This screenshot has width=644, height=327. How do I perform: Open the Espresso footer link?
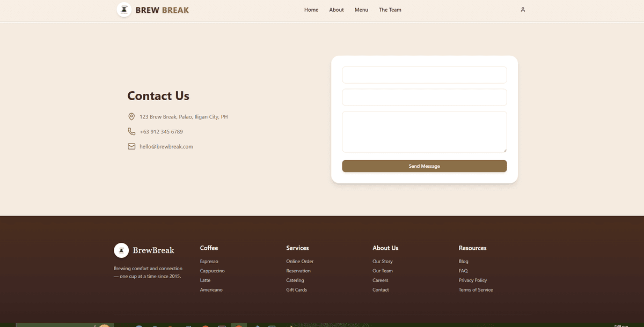tap(209, 262)
